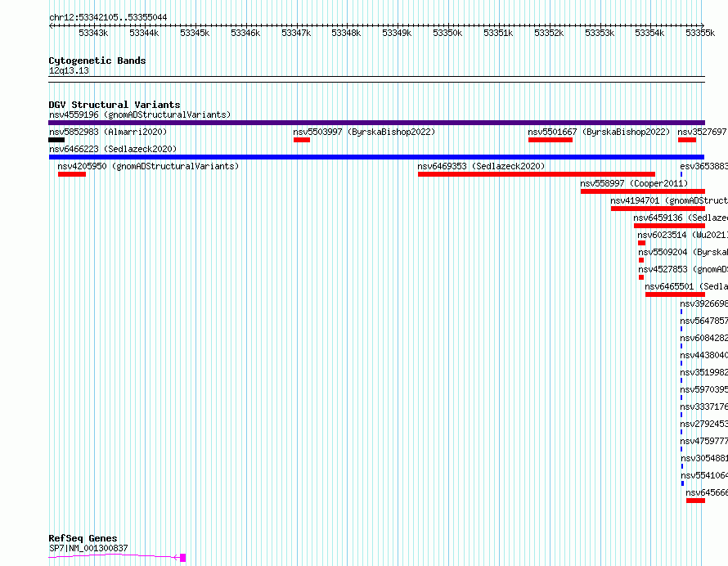Click the Cytogenetic Bands track title
Screen dimensions: 728x566
tap(97, 61)
